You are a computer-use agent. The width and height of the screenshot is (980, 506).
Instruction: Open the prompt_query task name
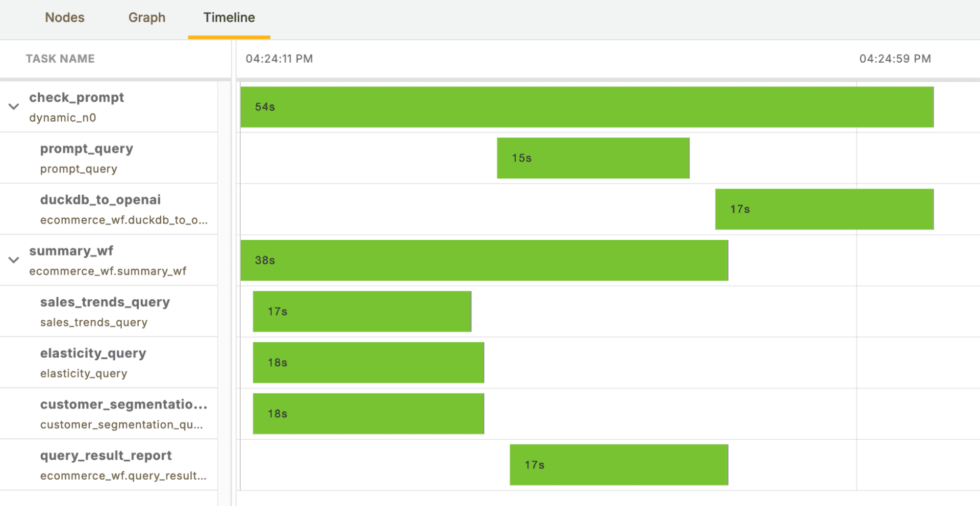(87, 149)
